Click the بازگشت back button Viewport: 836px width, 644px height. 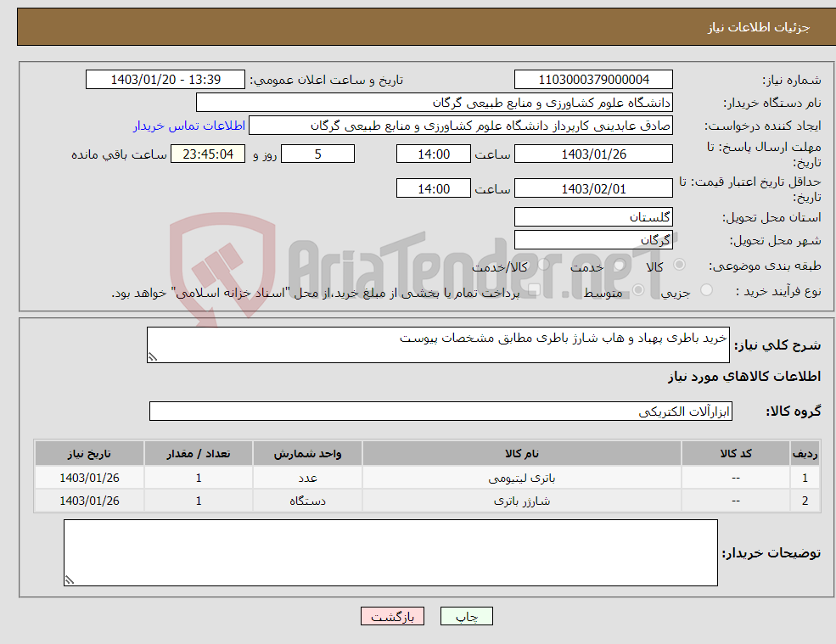[392, 616]
